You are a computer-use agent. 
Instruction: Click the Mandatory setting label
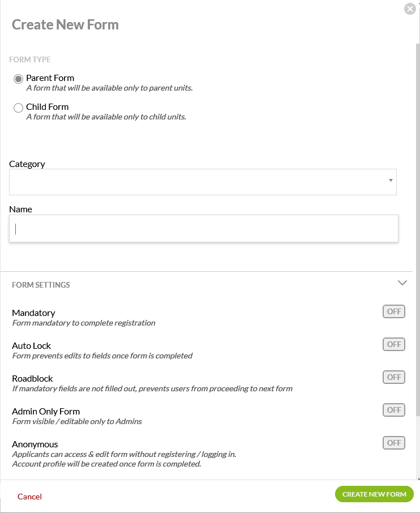(33, 313)
